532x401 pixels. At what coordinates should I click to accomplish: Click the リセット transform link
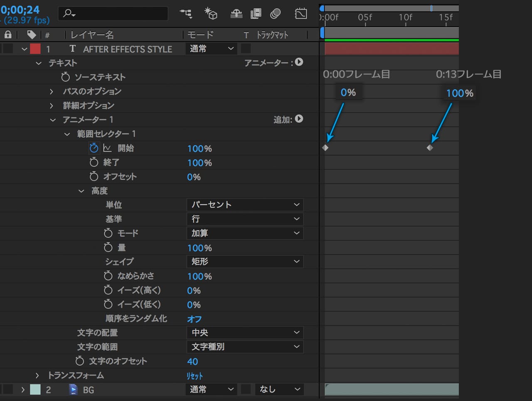click(x=195, y=376)
